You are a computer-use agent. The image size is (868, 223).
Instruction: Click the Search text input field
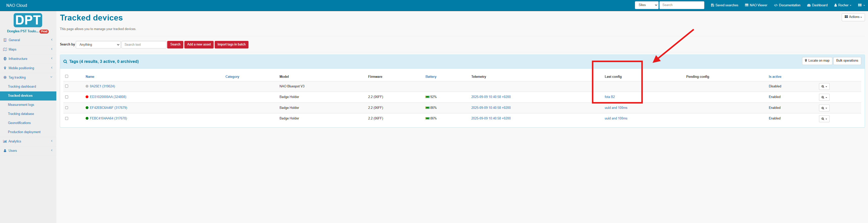tap(144, 44)
